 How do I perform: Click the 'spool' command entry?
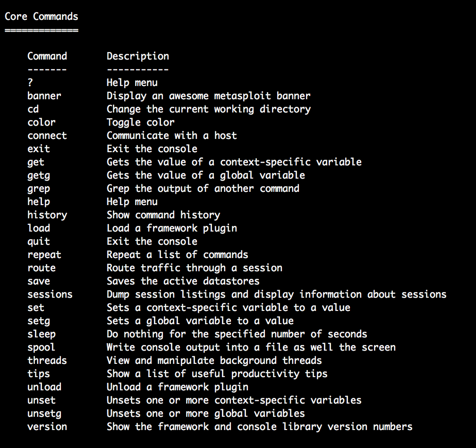pos(41,348)
